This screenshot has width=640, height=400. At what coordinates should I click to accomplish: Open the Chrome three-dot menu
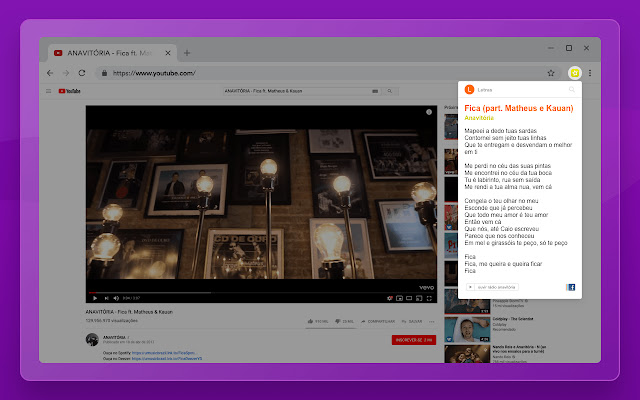click(590, 73)
